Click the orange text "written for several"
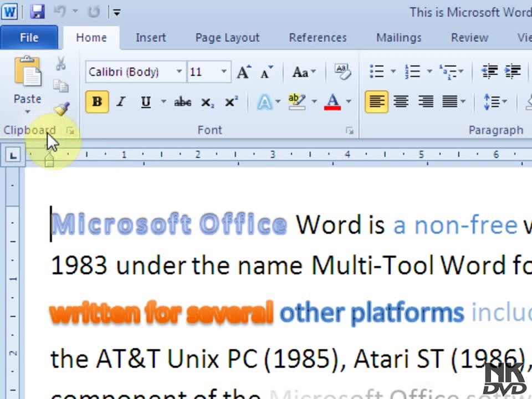This screenshot has width=532, height=399. pos(161,313)
